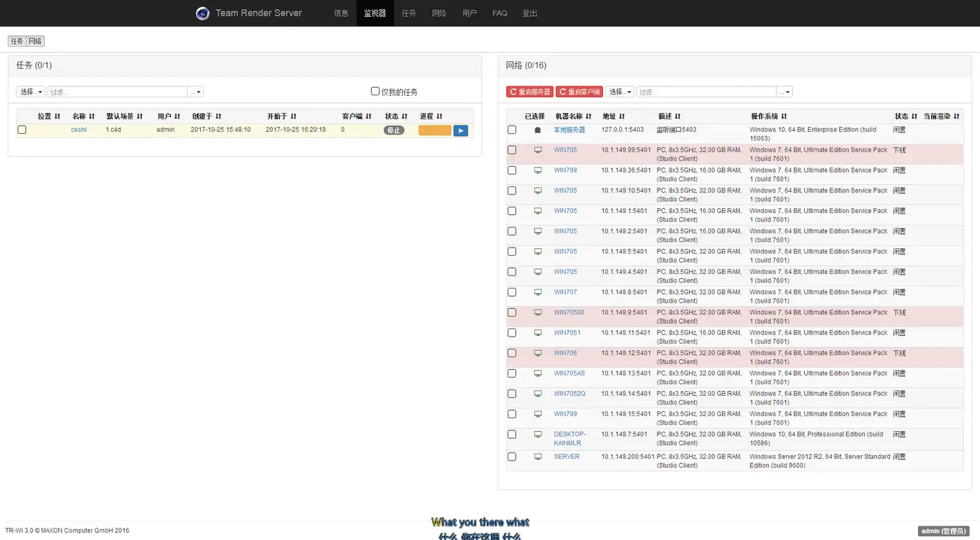The width and height of the screenshot is (980, 540).
Task: Check the box for the WIN70500 machine
Action: tap(512, 312)
